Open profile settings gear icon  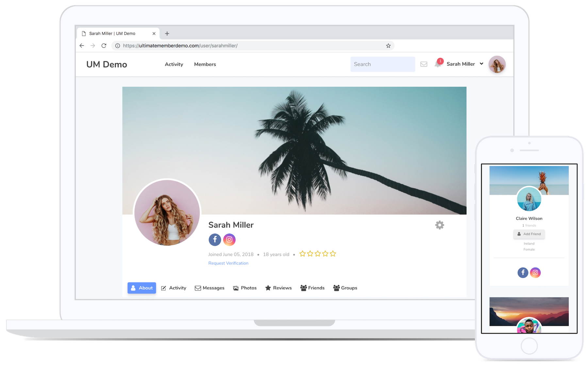click(440, 225)
